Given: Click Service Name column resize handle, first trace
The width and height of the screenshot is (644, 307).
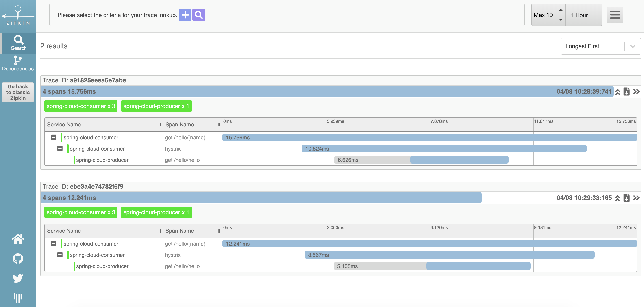Looking at the screenshot, I should (x=160, y=125).
